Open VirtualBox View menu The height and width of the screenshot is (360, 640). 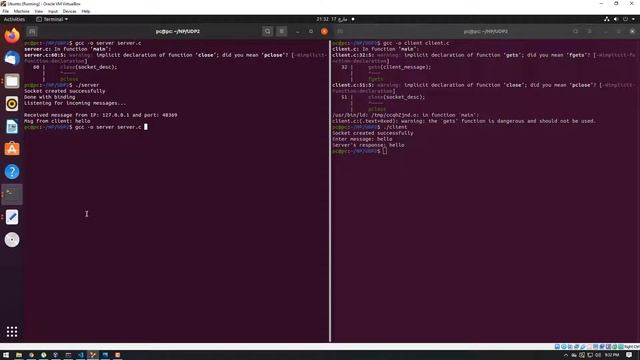[x=39, y=11]
